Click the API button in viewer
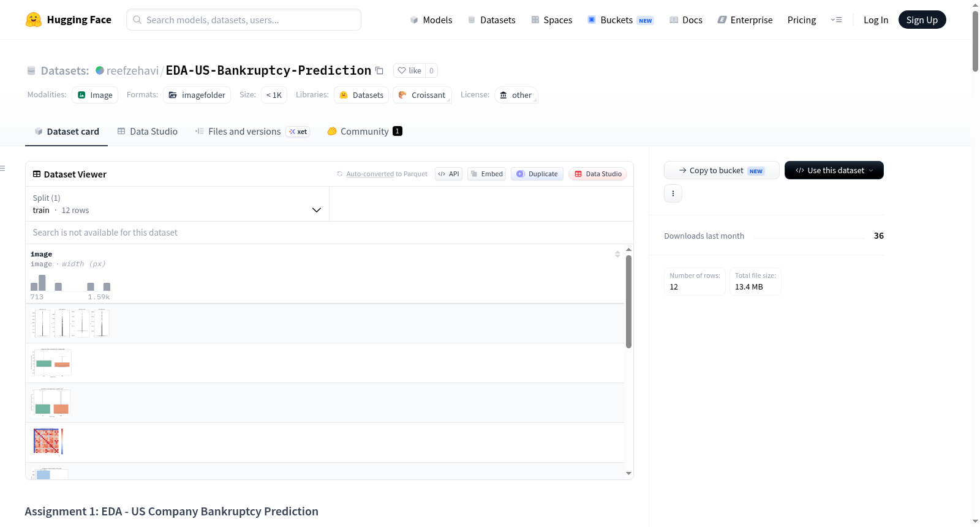This screenshot has width=980, height=527. click(x=448, y=174)
